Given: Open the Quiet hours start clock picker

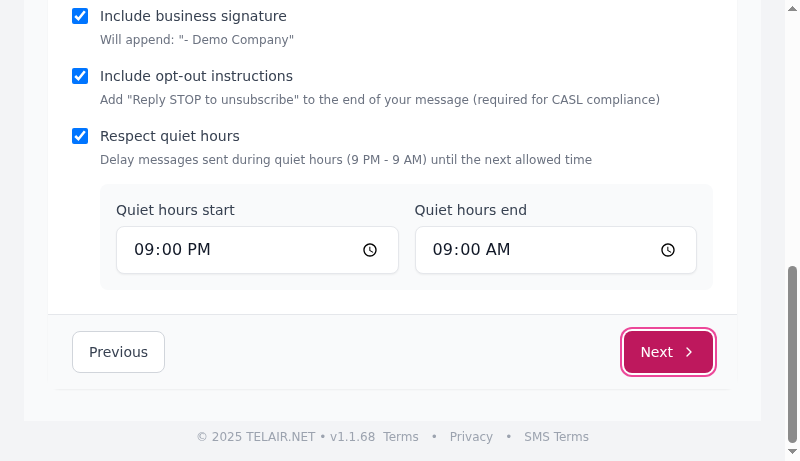Looking at the screenshot, I should 370,250.
